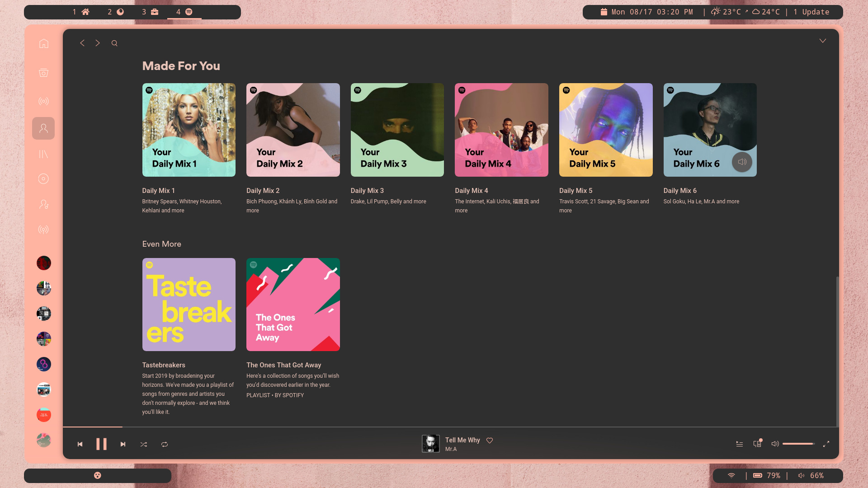Open the bright red playlist avatar in sidebar

click(44, 415)
